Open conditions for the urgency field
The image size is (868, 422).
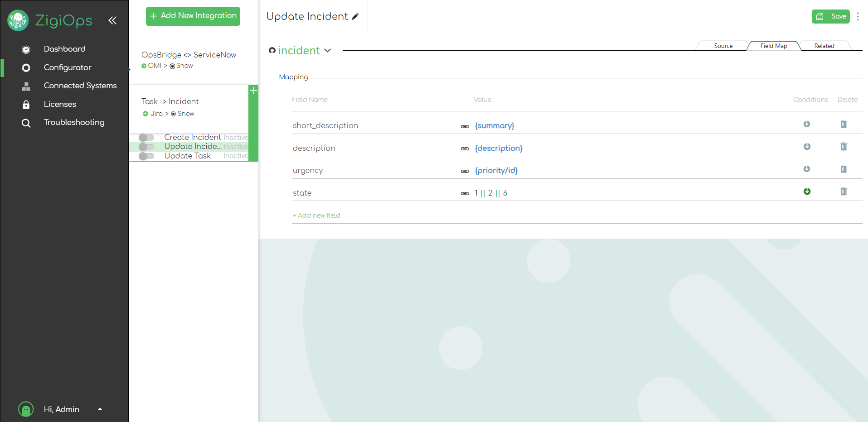click(807, 169)
